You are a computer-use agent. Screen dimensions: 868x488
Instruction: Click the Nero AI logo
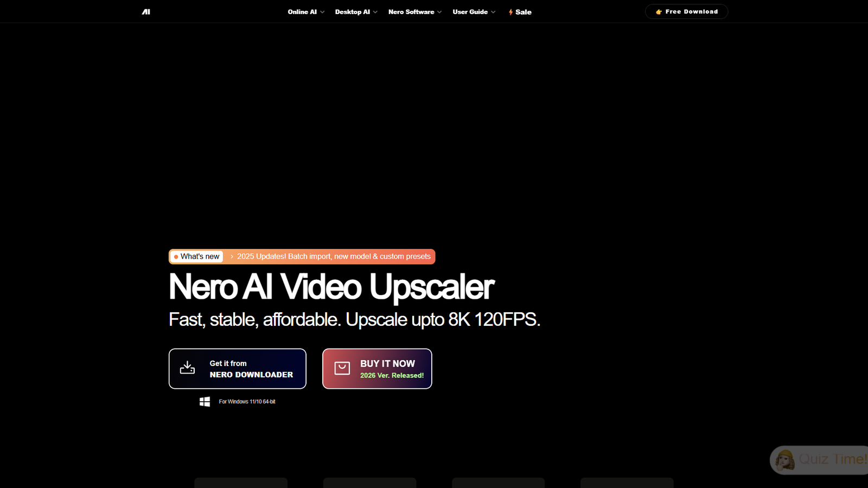click(x=146, y=12)
